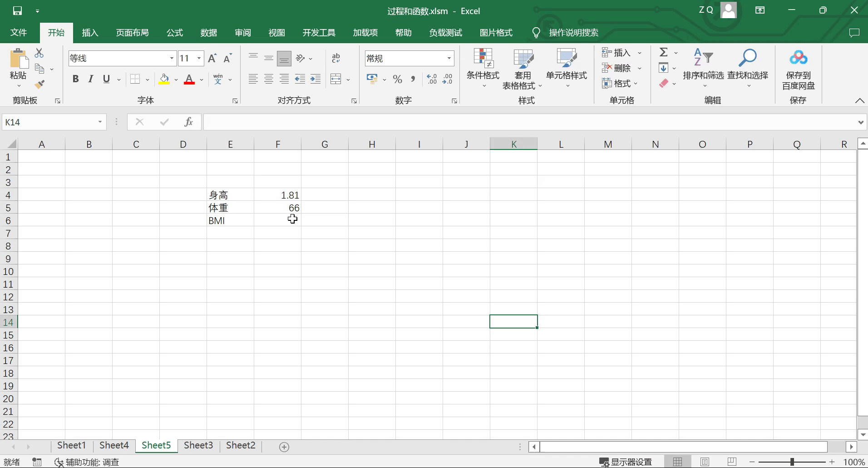Toggle Underline formatting
Viewport: 868px width, 468px height.
(x=106, y=79)
